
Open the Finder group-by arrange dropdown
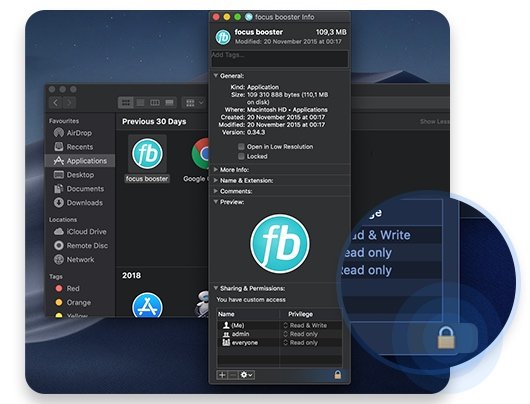[194, 102]
